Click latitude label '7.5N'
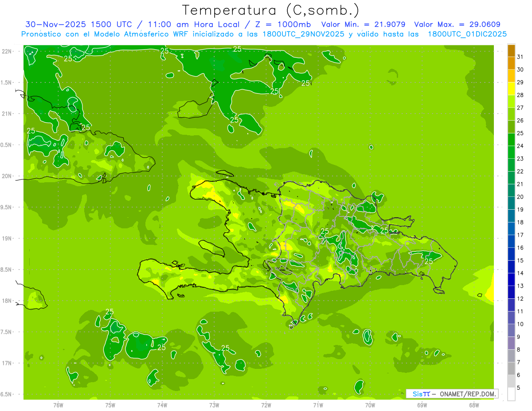 (x=6, y=332)
